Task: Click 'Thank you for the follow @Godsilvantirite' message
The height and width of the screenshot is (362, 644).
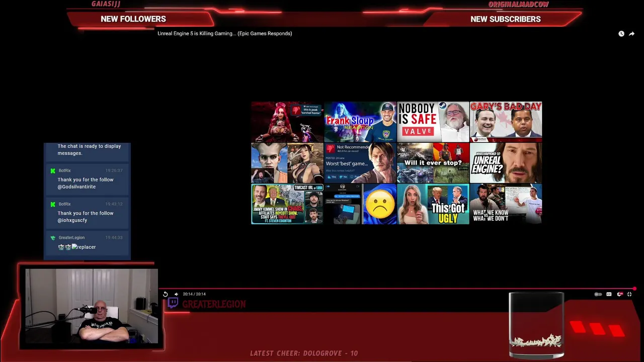Action: point(86,183)
